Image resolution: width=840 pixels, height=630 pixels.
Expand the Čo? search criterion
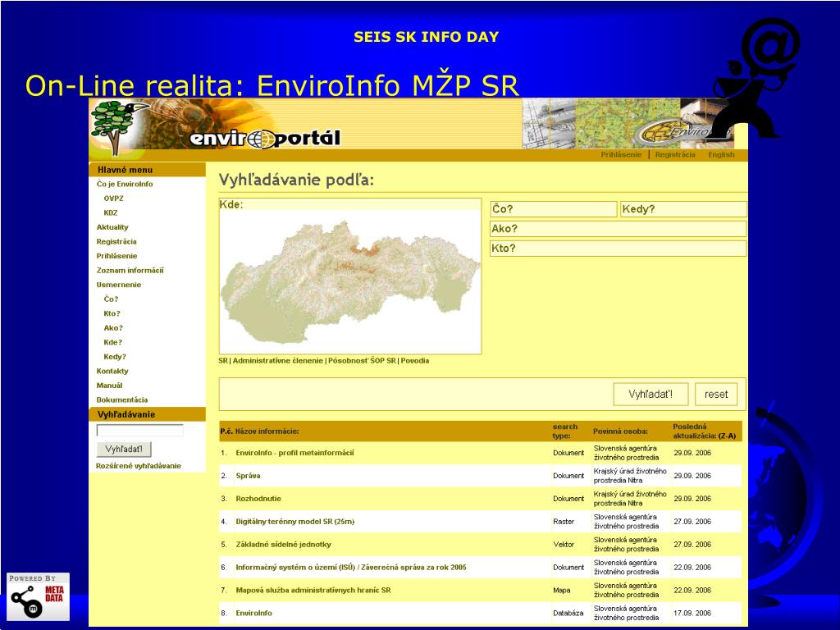(x=554, y=209)
